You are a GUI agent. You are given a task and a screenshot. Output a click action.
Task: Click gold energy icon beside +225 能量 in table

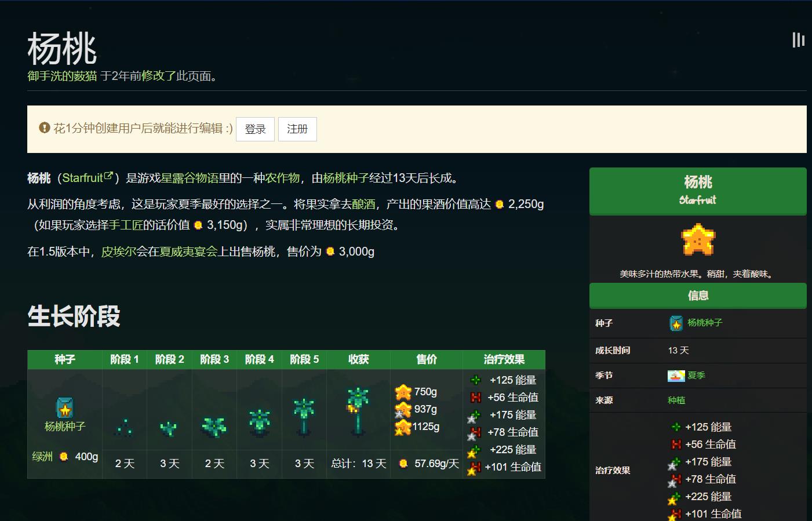475,451
